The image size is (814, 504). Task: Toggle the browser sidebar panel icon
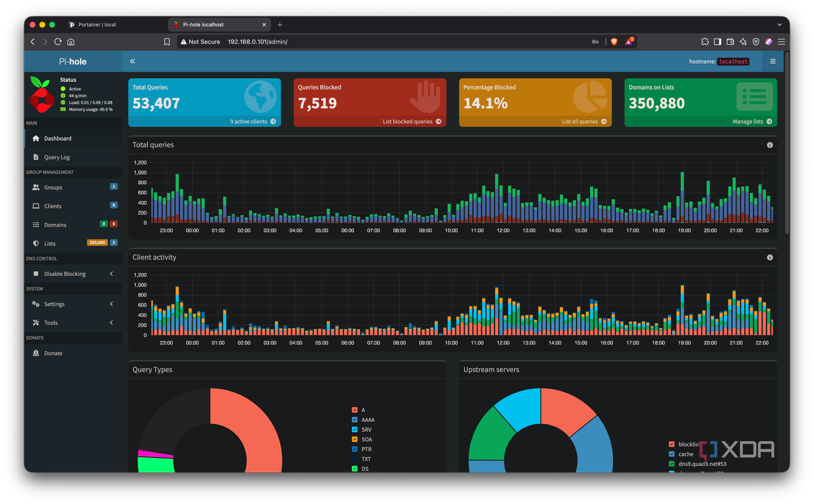(x=717, y=42)
